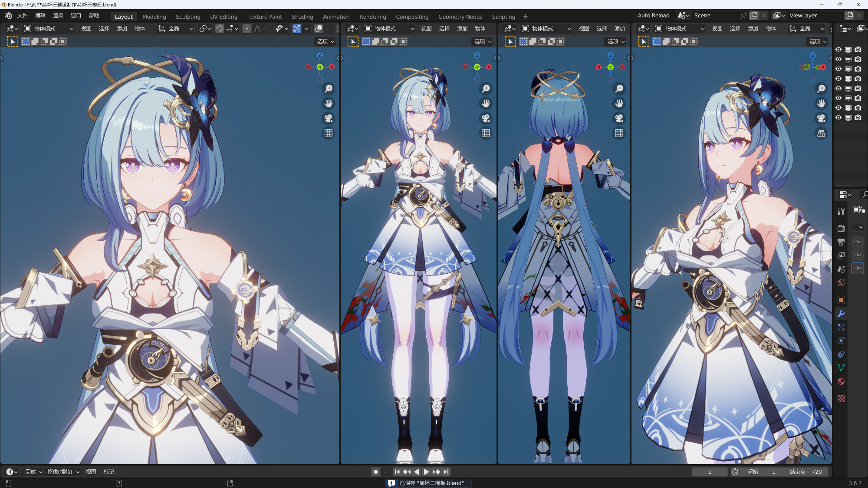Screen dimensions: 868x488
Task: Disable render camera icon for second outliner item
Action: (858, 59)
